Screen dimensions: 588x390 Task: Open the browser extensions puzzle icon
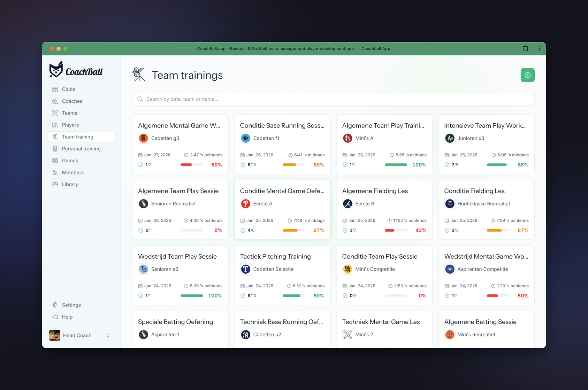click(525, 49)
